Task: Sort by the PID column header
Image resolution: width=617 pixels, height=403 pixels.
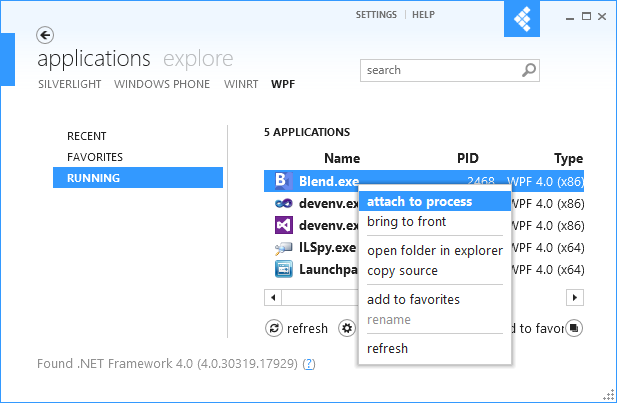Action: (467, 158)
